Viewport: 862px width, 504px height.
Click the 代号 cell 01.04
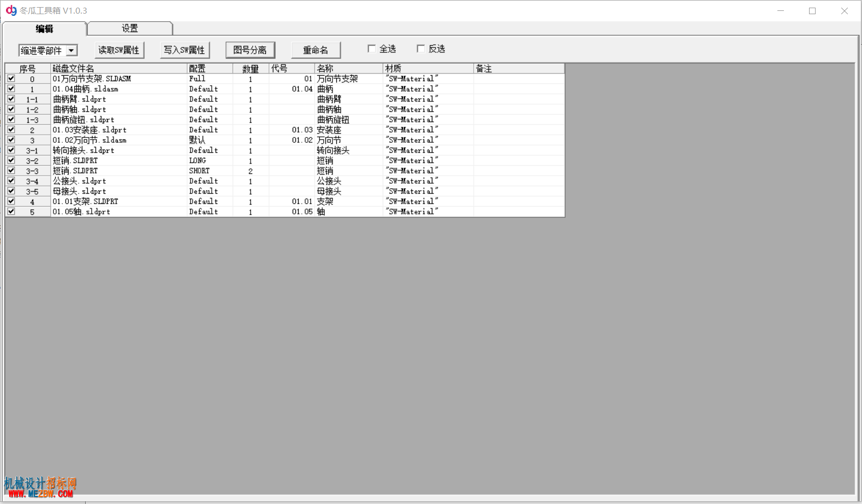pyautogui.click(x=292, y=89)
